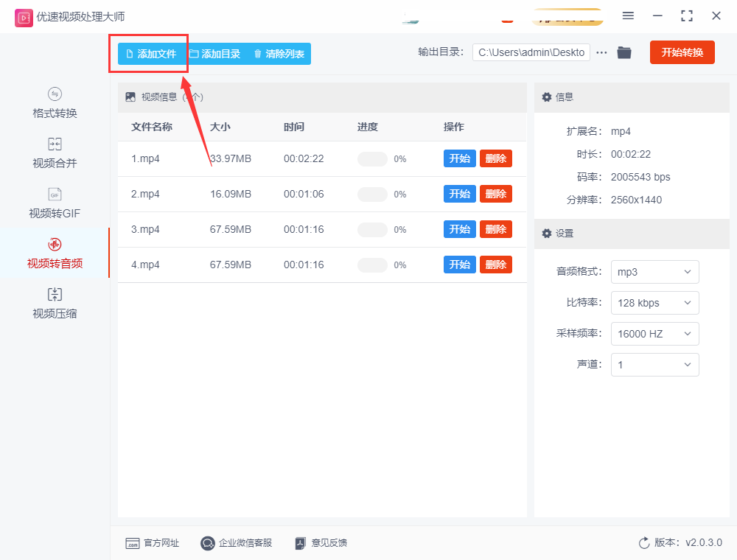Click the three-dot browse output path button
The width and height of the screenshot is (737, 560).
[x=601, y=52]
